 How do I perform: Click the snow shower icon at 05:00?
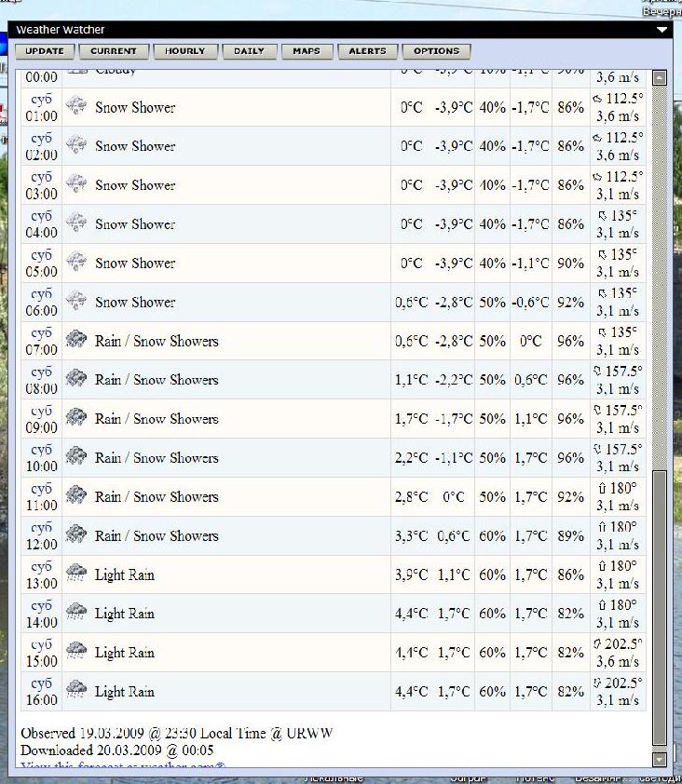(76, 263)
